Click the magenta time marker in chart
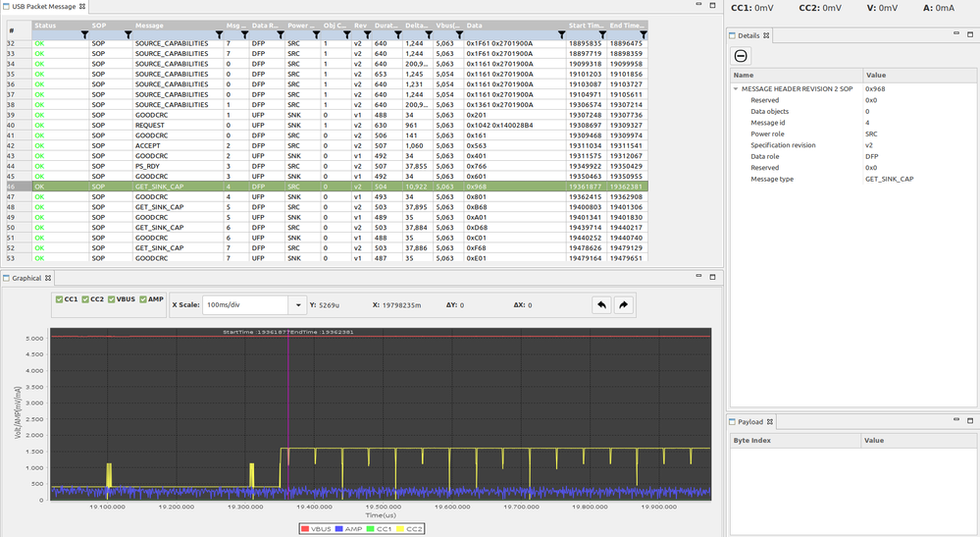 [x=288, y=412]
